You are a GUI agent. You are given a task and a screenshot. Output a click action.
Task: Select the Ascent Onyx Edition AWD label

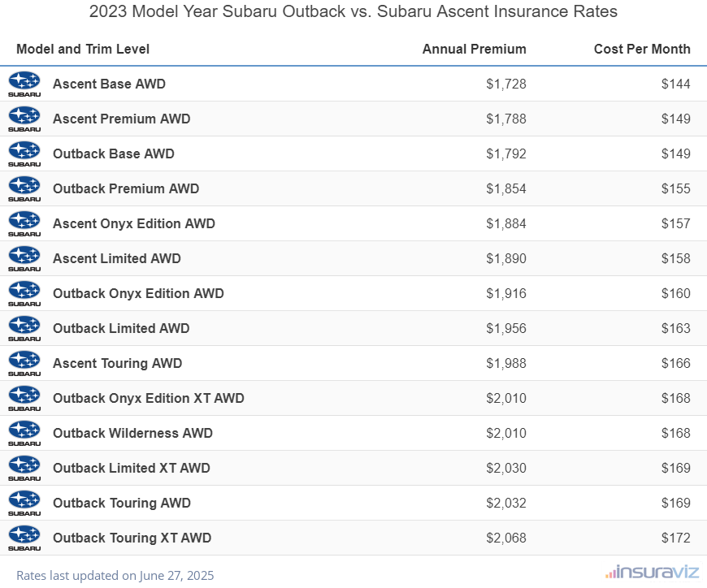pos(134,223)
